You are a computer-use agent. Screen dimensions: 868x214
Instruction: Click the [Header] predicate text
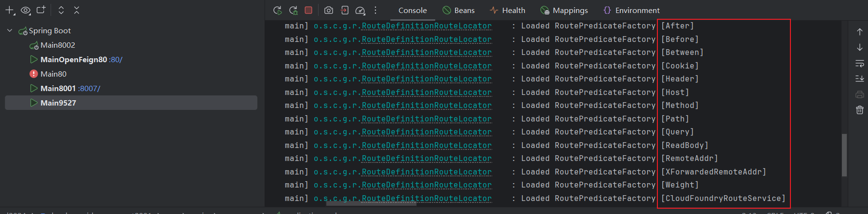click(680, 79)
